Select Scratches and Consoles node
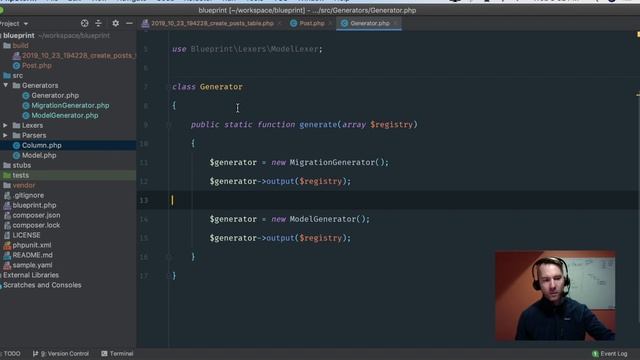 [41, 285]
